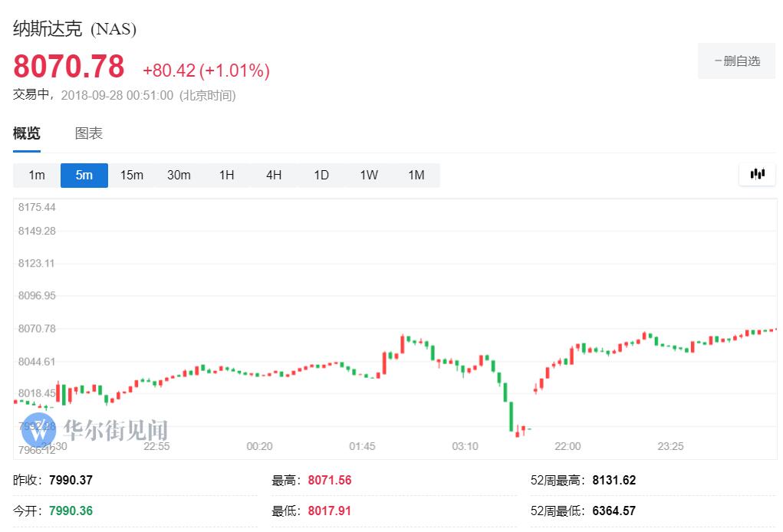Click the 昨收 value 7990.37
The width and height of the screenshot is (783, 532).
pyautogui.click(x=71, y=480)
